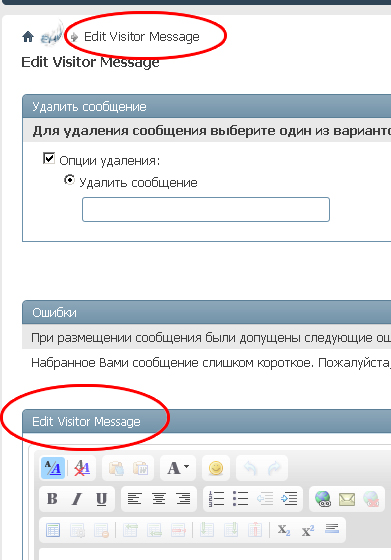Image resolution: width=391 pixels, height=560 pixels.
Task: Align text to the right
Action: tap(183, 499)
